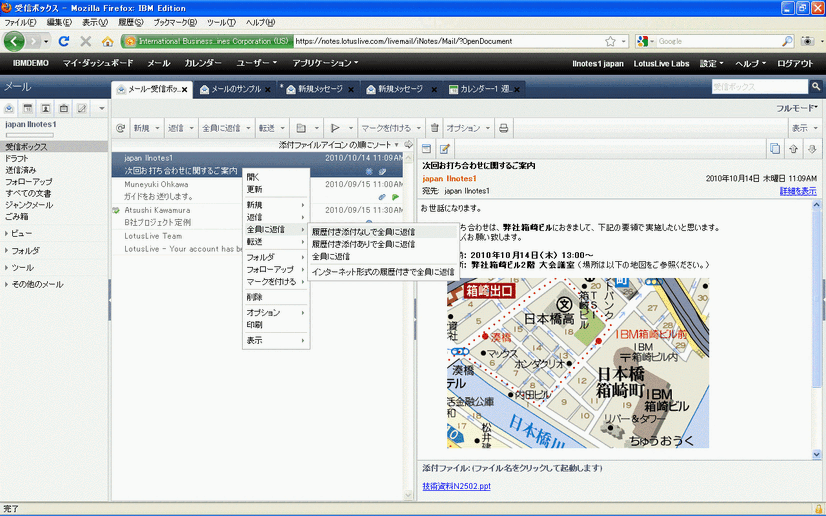Click the Firefox stop (X) icon
This screenshot has height=516, width=826.
point(85,41)
